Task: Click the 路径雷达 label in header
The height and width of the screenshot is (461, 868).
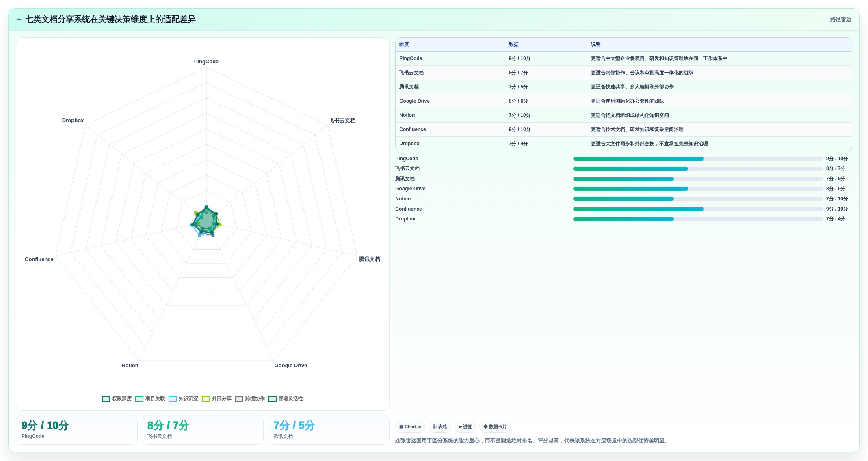Action: point(840,19)
